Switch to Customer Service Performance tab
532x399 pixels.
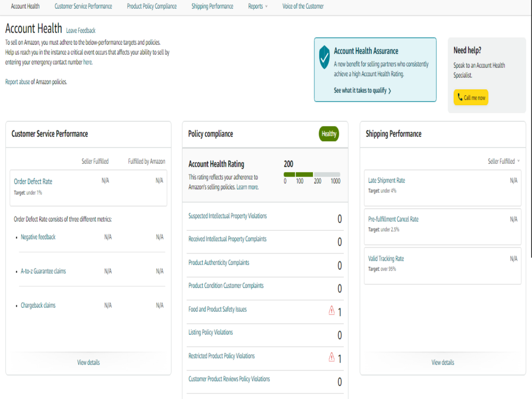coord(83,6)
